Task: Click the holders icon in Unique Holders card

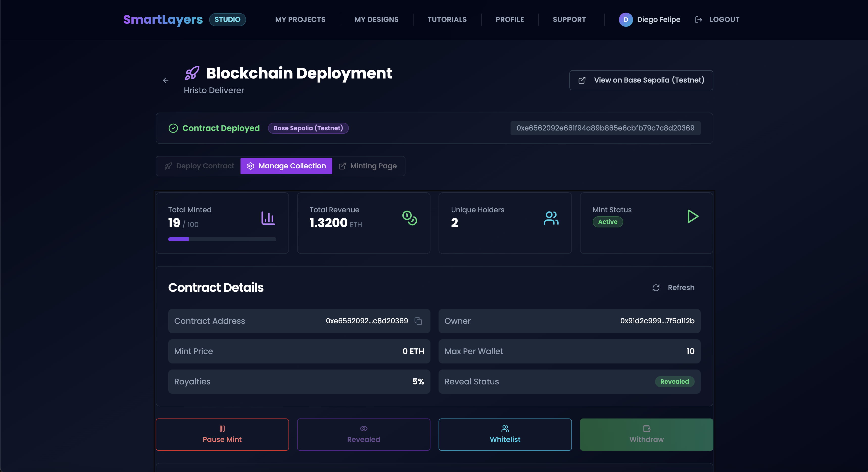Action: (551, 219)
